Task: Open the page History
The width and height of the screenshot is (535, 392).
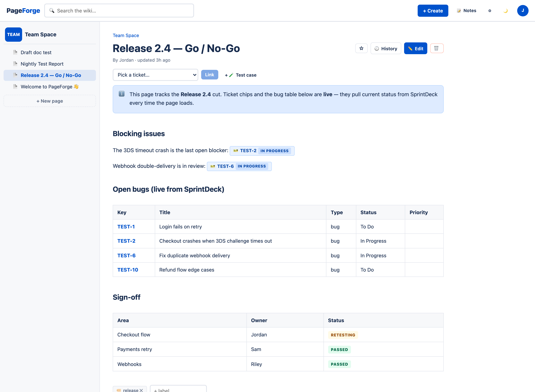Action: (x=386, y=48)
